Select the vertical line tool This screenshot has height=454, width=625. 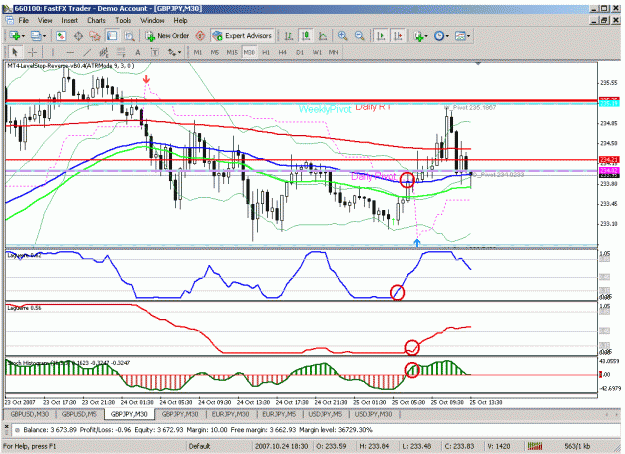[x=53, y=52]
